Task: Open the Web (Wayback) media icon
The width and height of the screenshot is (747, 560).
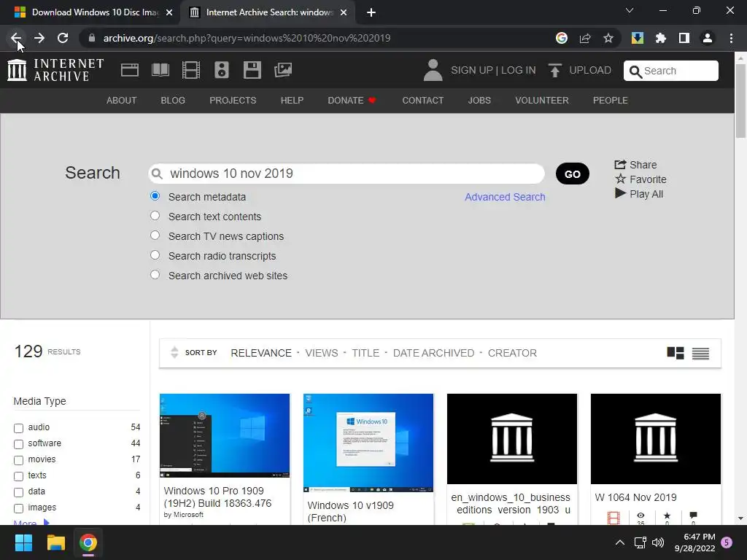Action: point(130,70)
